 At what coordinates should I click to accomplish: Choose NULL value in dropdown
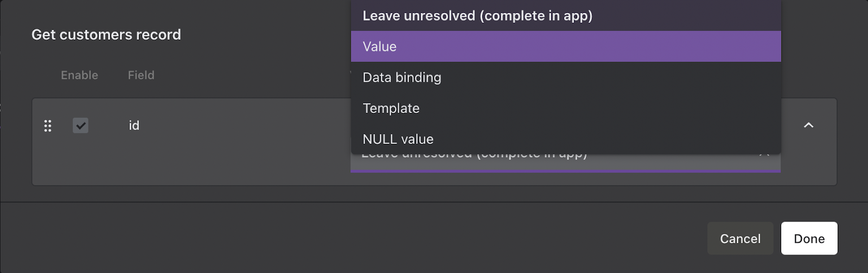398,139
